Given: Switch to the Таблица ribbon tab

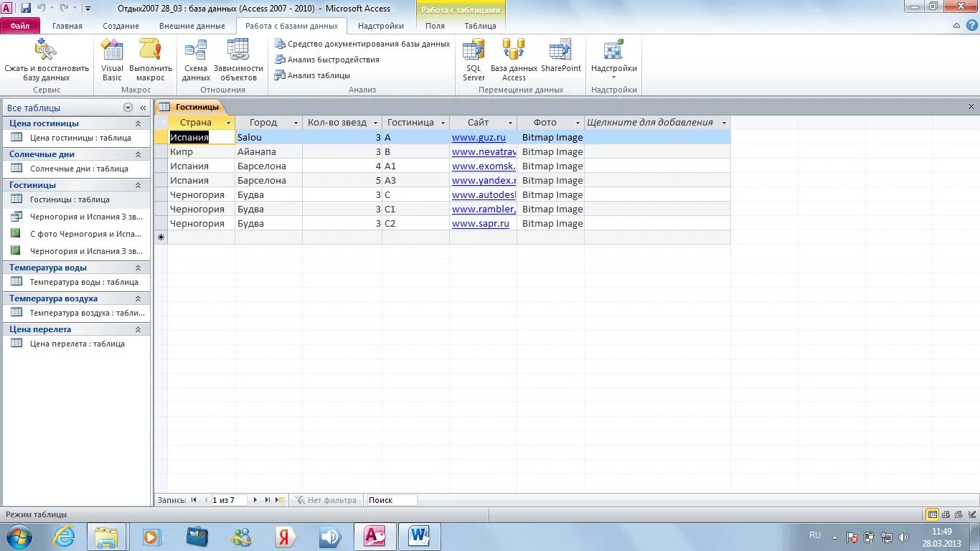Looking at the screenshot, I should (x=480, y=26).
